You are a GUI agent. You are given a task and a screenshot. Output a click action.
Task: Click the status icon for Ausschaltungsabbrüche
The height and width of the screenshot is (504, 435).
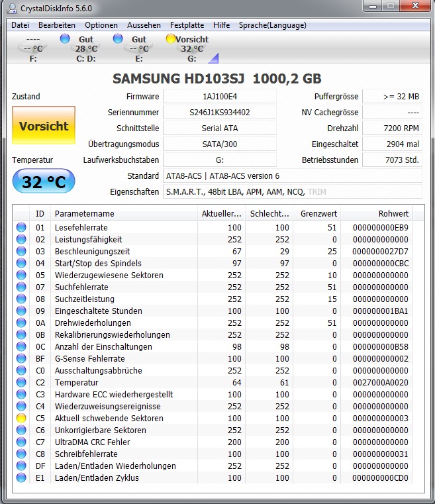pos(21,370)
